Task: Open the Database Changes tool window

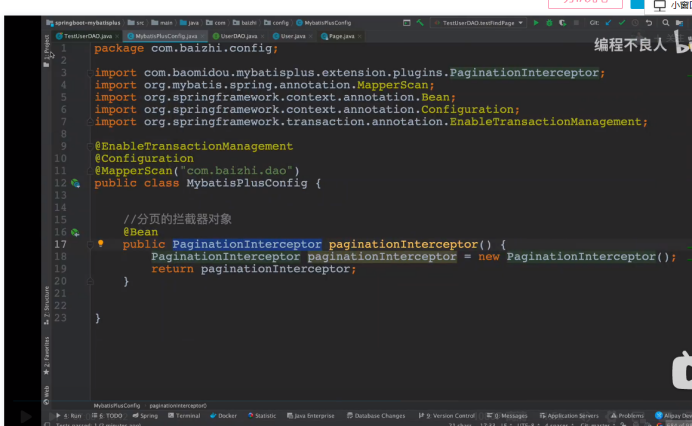Action: (x=376, y=415)
